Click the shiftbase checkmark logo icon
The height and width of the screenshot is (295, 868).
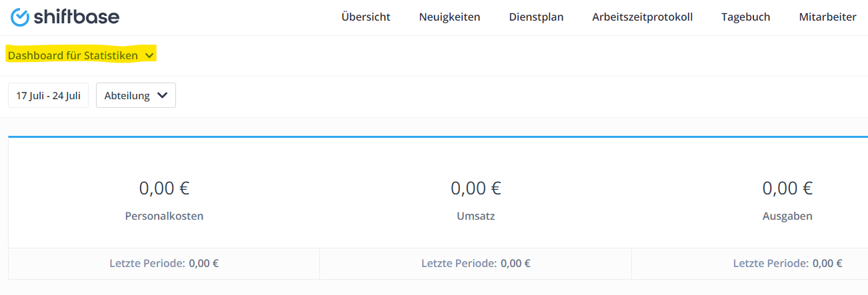(21, 17)
